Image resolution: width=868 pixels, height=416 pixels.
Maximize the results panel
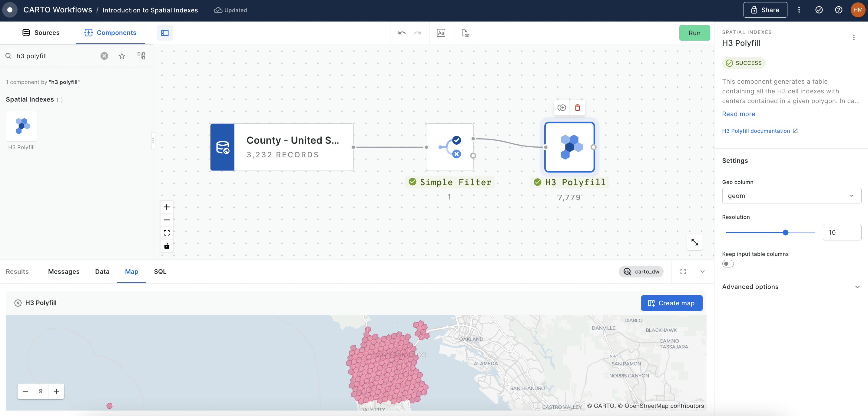click(x=683, y=272)
